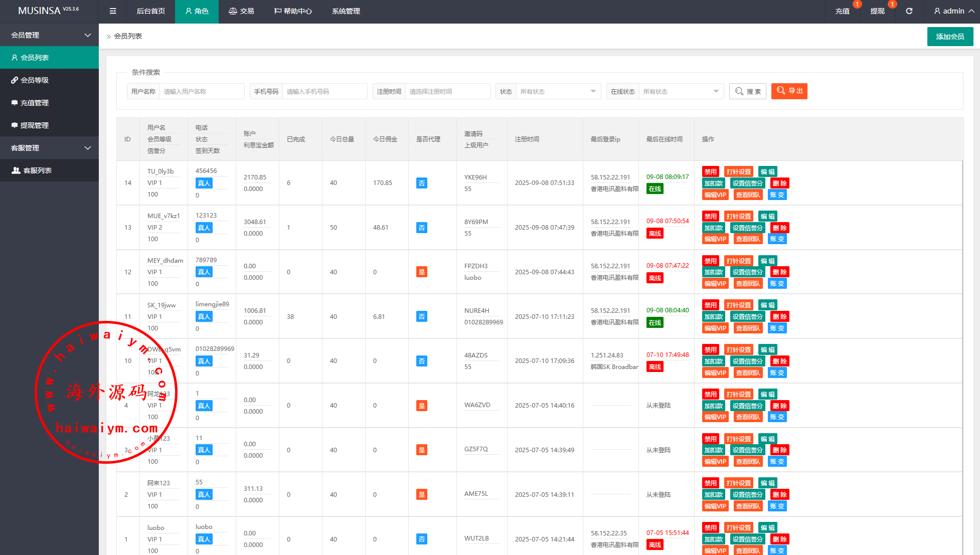Click the 用户名称 search input field
The height and width of the screenshot is (555, 980).
coord(201,91)
